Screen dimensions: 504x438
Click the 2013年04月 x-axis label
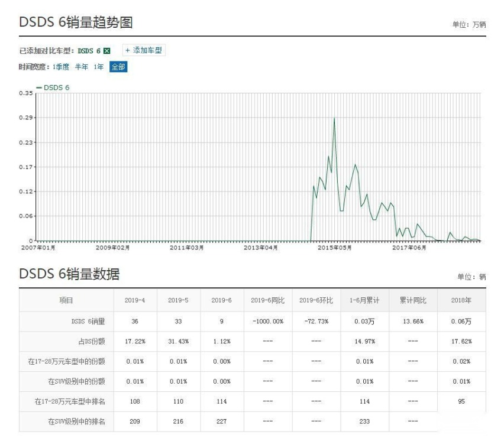260,248
